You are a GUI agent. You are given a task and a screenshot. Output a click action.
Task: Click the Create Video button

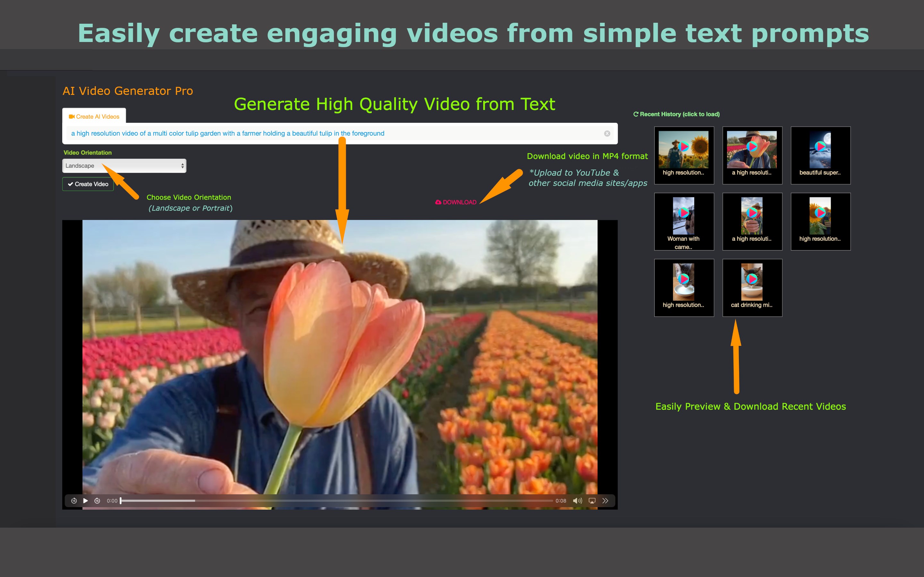tap(88, 184)
